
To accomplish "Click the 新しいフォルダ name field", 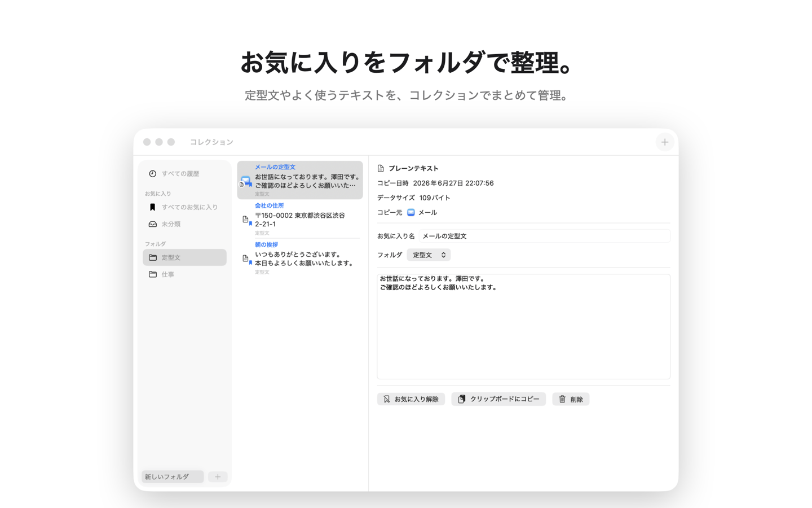I will click(x=173, y=477).
